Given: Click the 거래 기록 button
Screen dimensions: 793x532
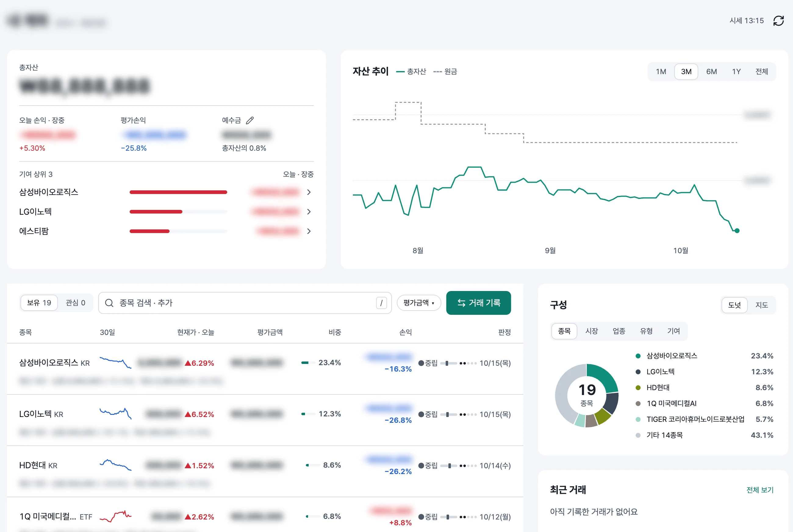Looking at the screenshot, I should [478, 303].
